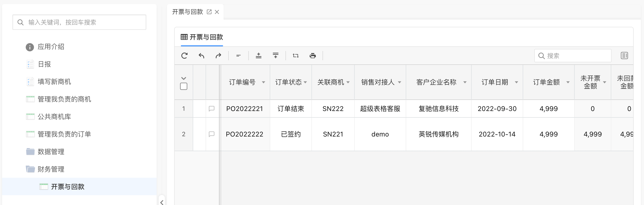
Task: Open tab in new window icon
Action: click(x=209, y=12)
